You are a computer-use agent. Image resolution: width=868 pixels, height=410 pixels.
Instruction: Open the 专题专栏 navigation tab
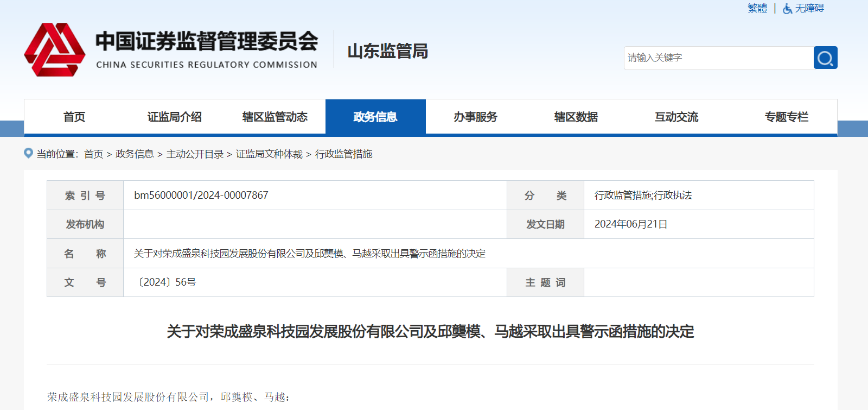pyautogui.click(x=787, y=117)
